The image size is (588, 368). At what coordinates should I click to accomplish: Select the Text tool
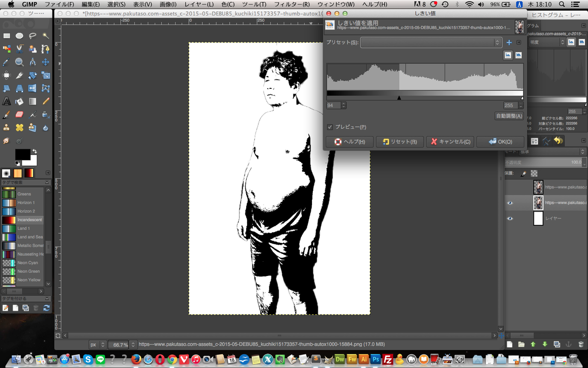click(x=6, y=101)
